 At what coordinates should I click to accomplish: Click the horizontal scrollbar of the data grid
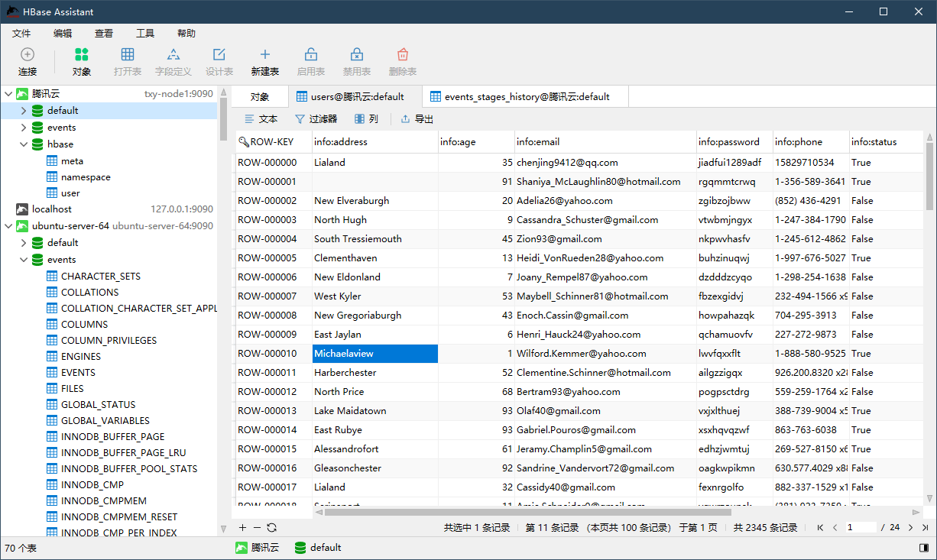[x=535, y=512]
